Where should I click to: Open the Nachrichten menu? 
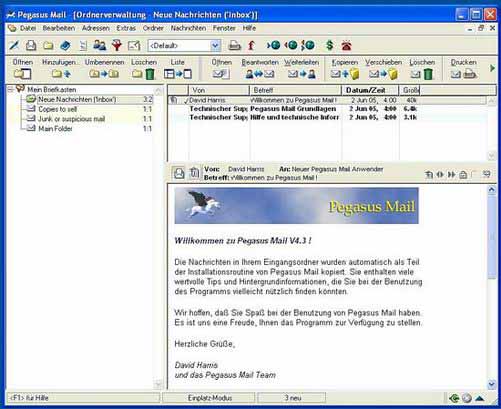coord(188,28)
